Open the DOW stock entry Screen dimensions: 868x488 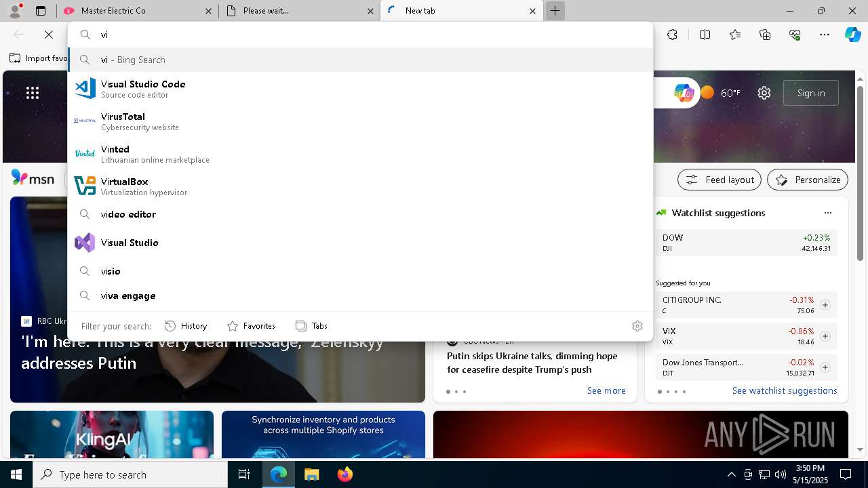746,243
